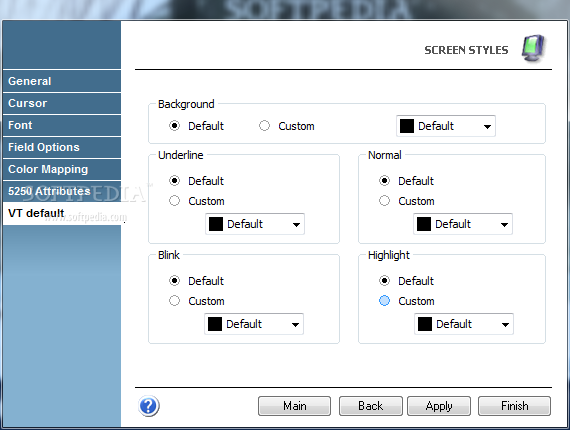Switch to 5250 Attributes section
Viewport: 570px width, 430px height.
tap(62, 191)
